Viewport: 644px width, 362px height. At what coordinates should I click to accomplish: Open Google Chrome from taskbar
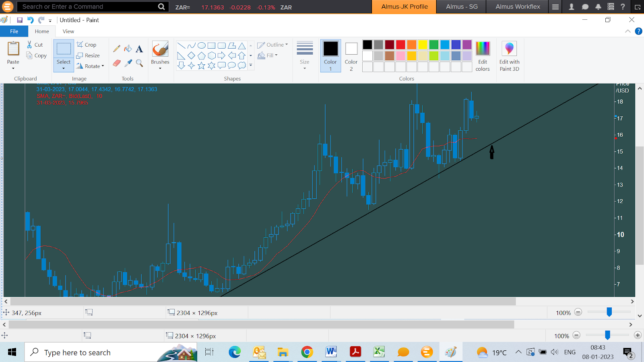[307, 352]
